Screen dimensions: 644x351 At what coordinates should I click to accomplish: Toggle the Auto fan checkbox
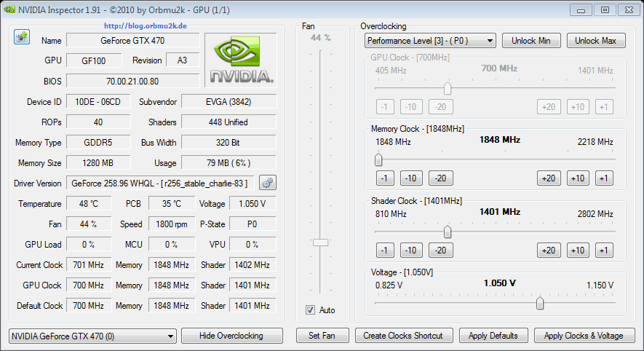point(310,310)
